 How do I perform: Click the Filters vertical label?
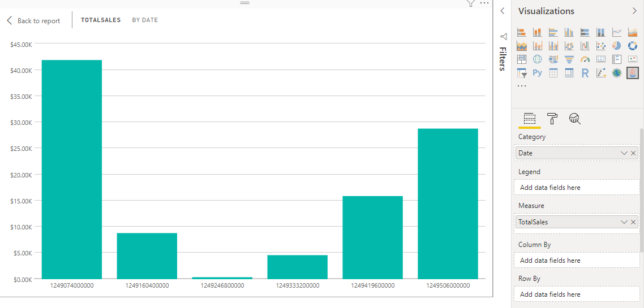[503, 59]
